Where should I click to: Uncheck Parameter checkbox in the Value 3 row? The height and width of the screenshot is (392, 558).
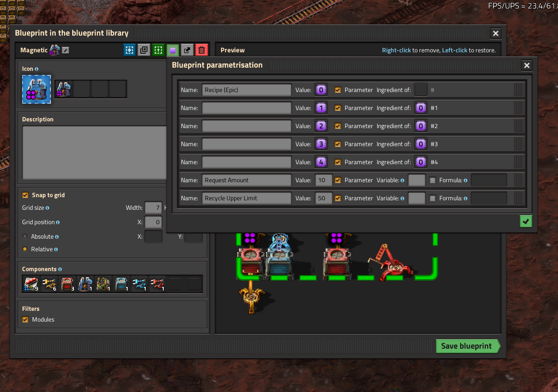[x=337, y=144]
